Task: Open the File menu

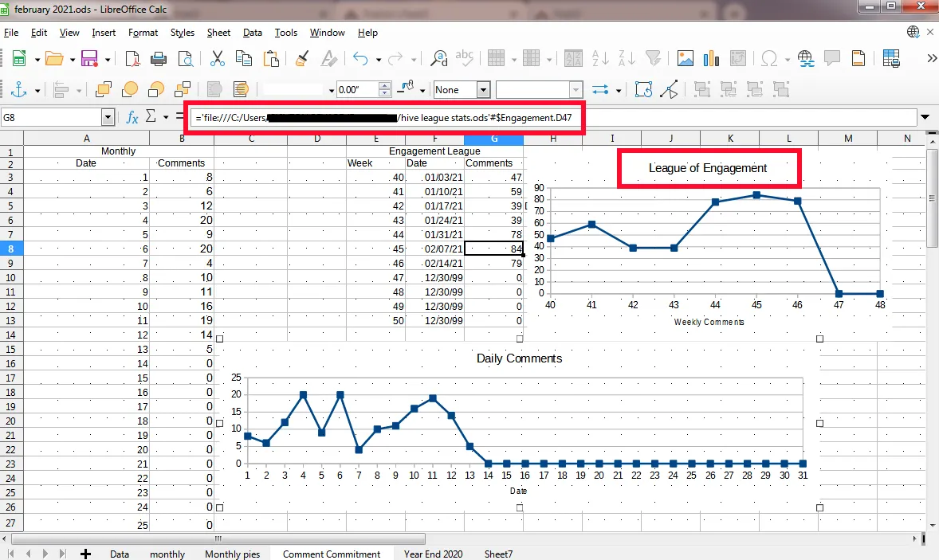Action: 11,33
